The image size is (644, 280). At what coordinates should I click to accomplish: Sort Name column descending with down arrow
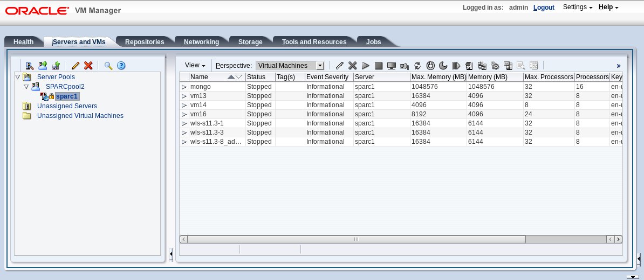pos(239,76)
